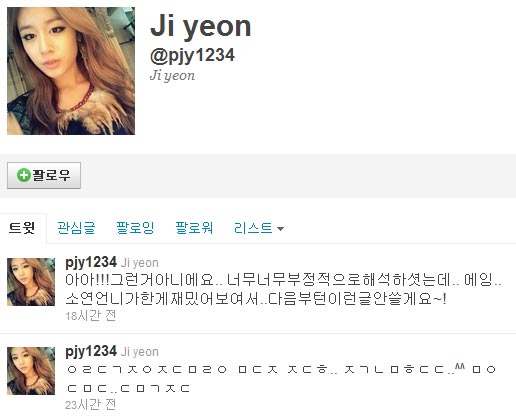Screen dimensions: 516x419
Task: Open pjy1234 username in first tweet
Action: 91,263
